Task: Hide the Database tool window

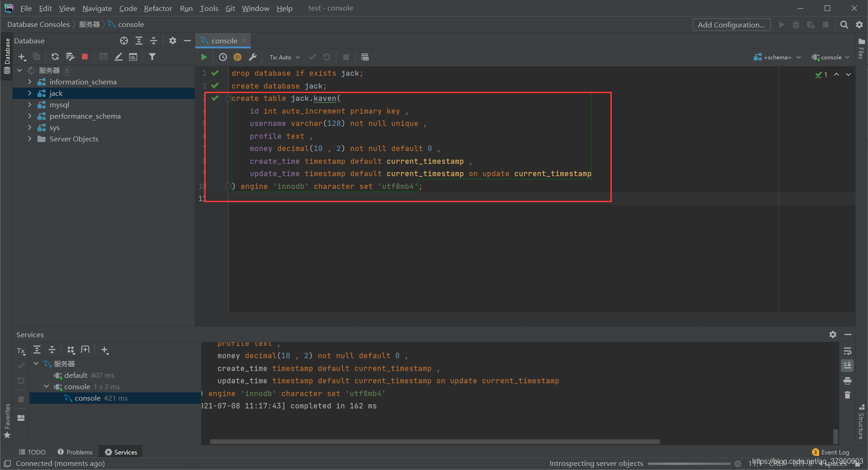Action: 187,41
